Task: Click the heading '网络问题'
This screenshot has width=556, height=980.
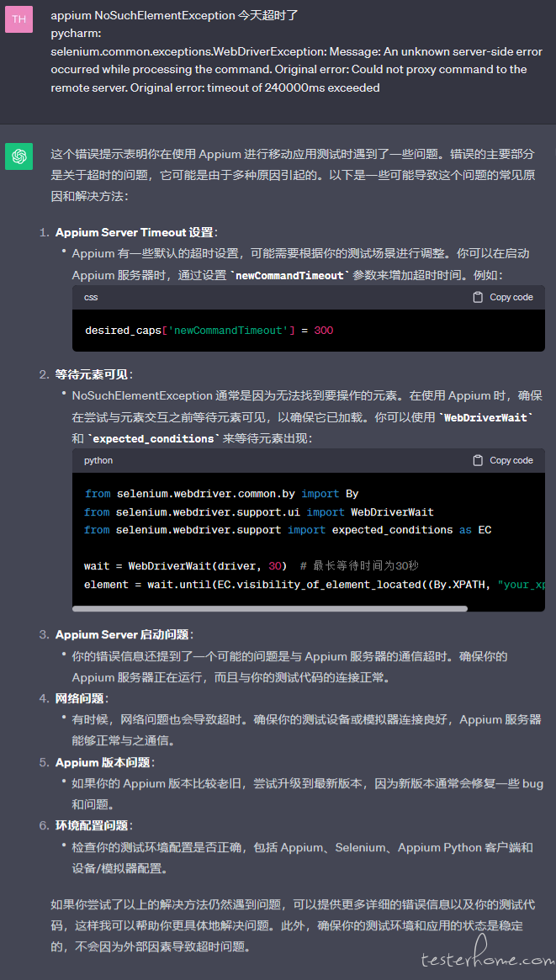Action: (80, 698)
